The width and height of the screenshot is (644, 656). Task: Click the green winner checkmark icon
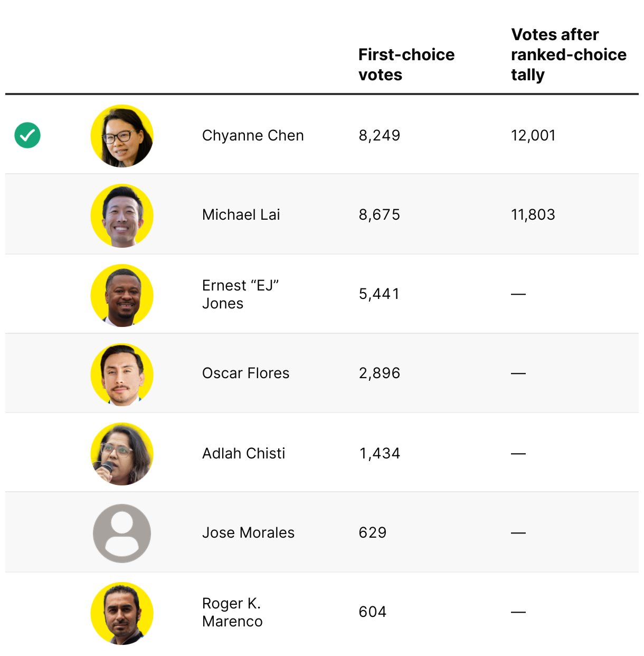coord(27,135)
